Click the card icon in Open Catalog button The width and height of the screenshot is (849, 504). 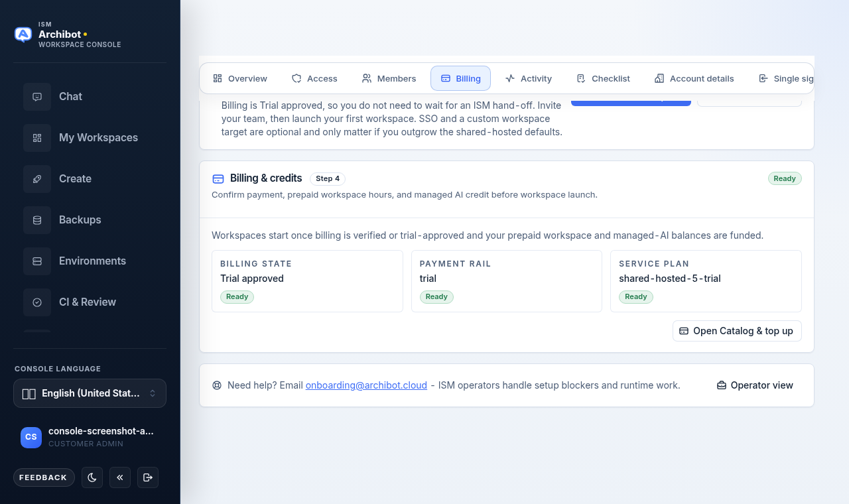point(684,331)
